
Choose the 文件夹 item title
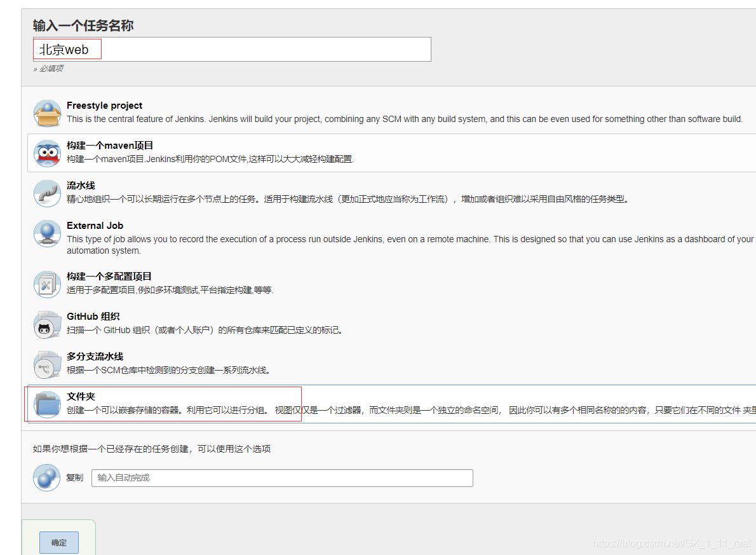[x=81, y=397]
